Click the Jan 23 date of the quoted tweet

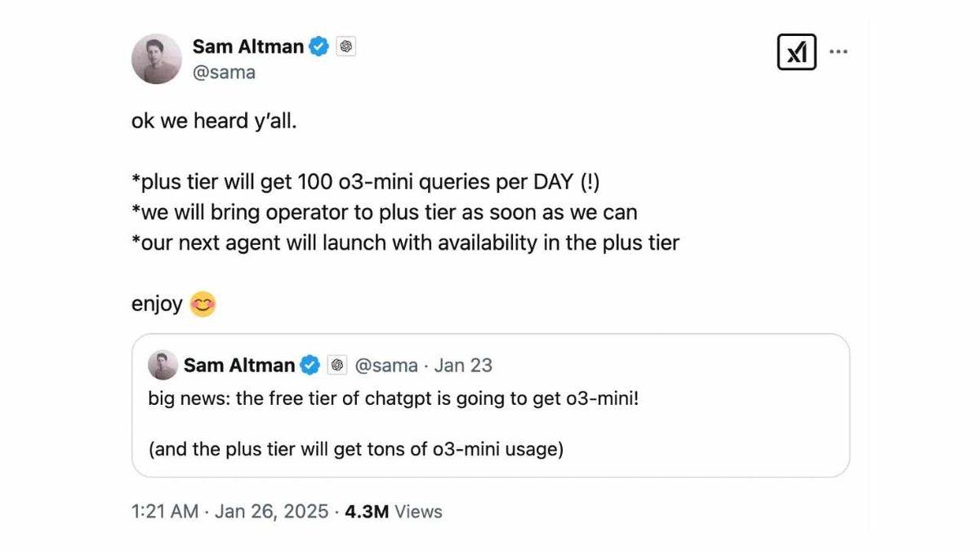(x=463, y=365)
